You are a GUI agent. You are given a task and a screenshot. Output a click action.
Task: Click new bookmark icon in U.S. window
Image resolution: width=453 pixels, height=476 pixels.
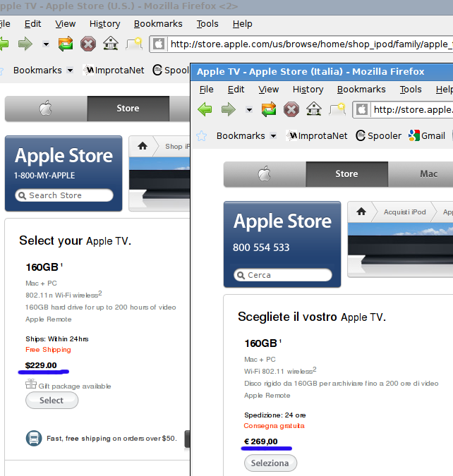(x=134, y=44)
